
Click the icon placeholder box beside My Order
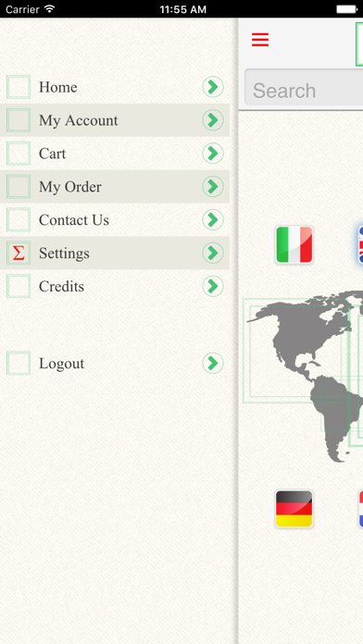click(19, 187)
